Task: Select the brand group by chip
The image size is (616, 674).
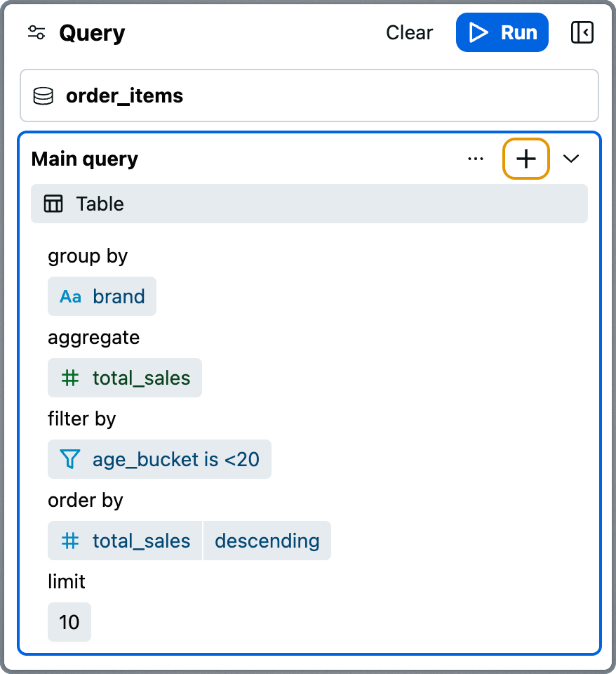Action: point(102,296)
